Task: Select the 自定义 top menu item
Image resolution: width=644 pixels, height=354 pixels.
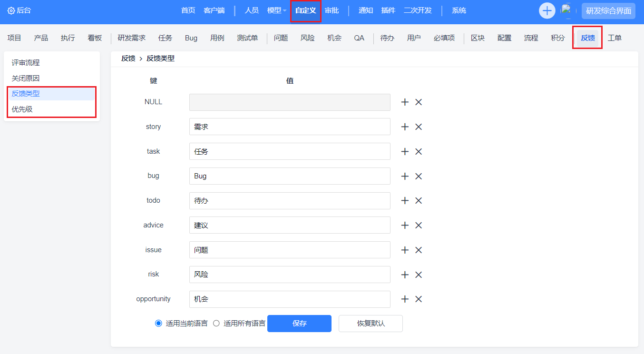Action: pos(305,10)
